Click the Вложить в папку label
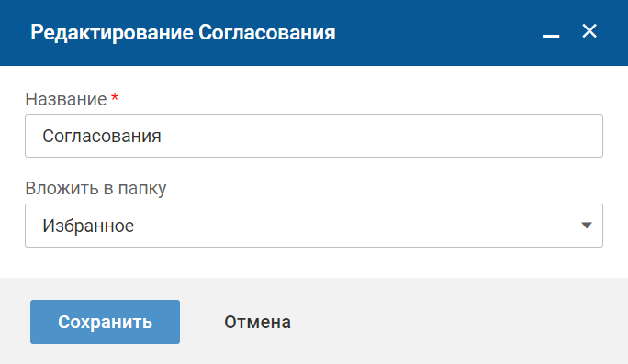628x364 pixels. click(95, 188)
